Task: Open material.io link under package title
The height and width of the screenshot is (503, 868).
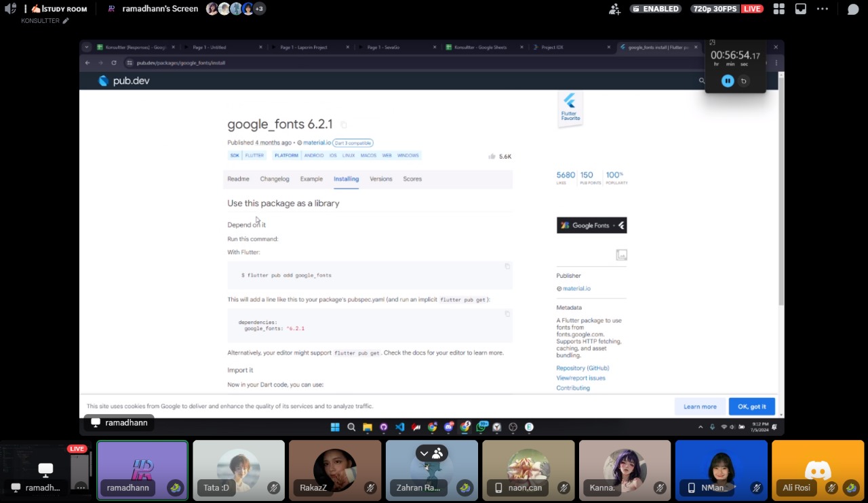Action: pos(317,143)
